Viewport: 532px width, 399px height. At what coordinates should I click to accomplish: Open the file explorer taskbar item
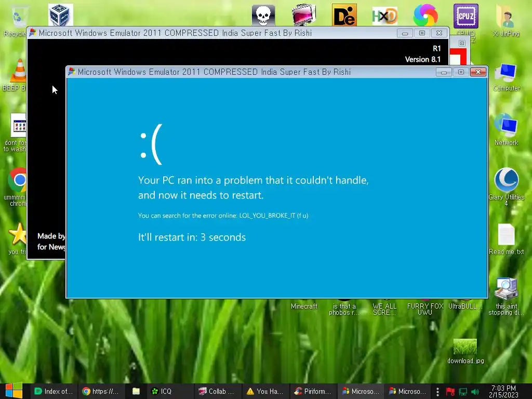(136, 391)
